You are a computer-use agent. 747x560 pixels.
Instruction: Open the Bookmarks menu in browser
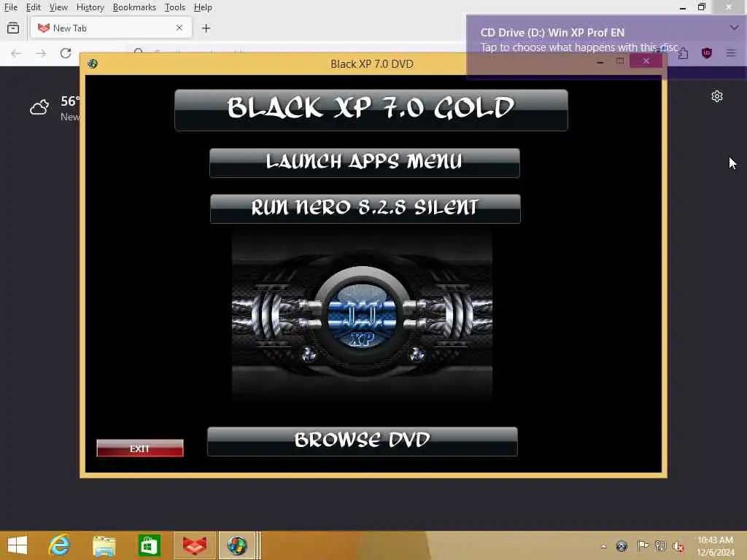pos(134,7)
